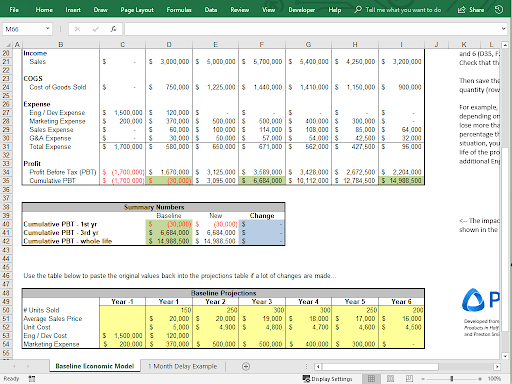Click the Tell me what you want search box
This screenshot has width=512, height=384.
pos(398,10)
